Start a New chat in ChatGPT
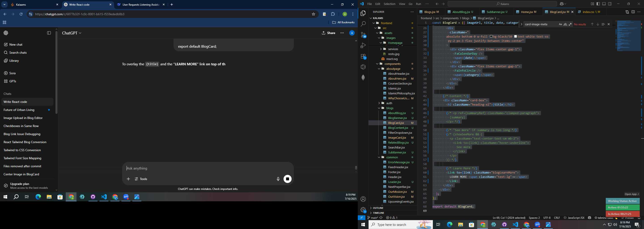Screen dimensions: 644x229 pyautogui.click(x=27, y=45)
